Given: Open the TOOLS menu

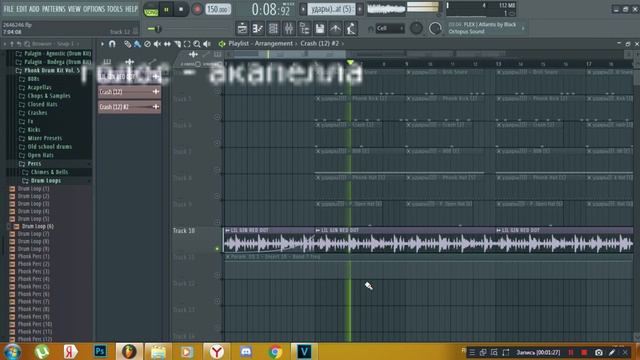Looking at the screenshot, I should click(115, 9).
